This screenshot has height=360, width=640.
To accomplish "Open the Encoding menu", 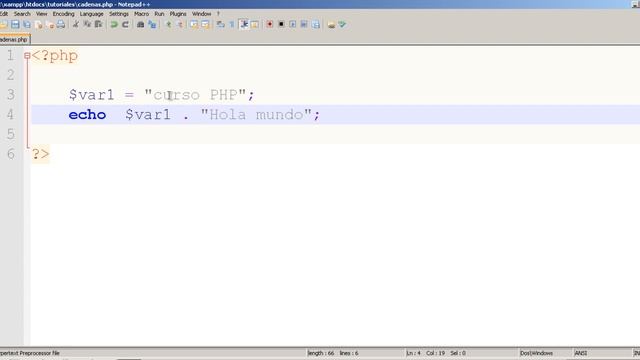I will click(63, 13).
